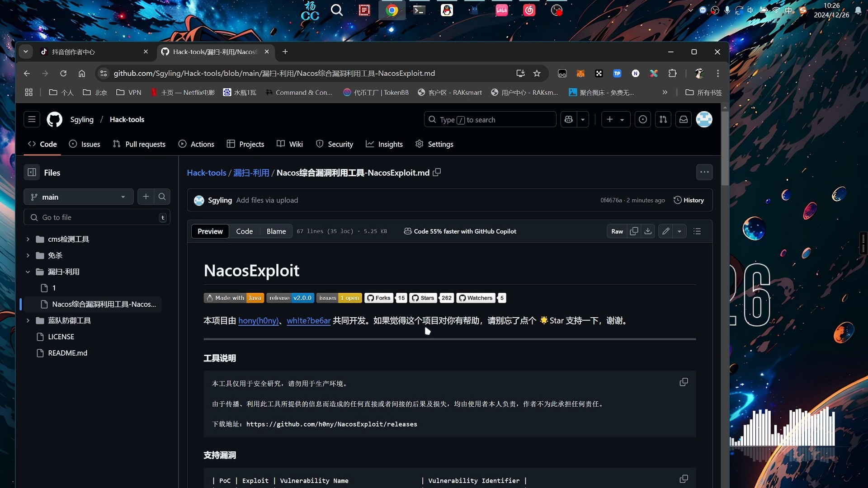The height and width of the screenshot is (488, 868).
Task: Open the Actions repository tab
Action: pos(196,144)
